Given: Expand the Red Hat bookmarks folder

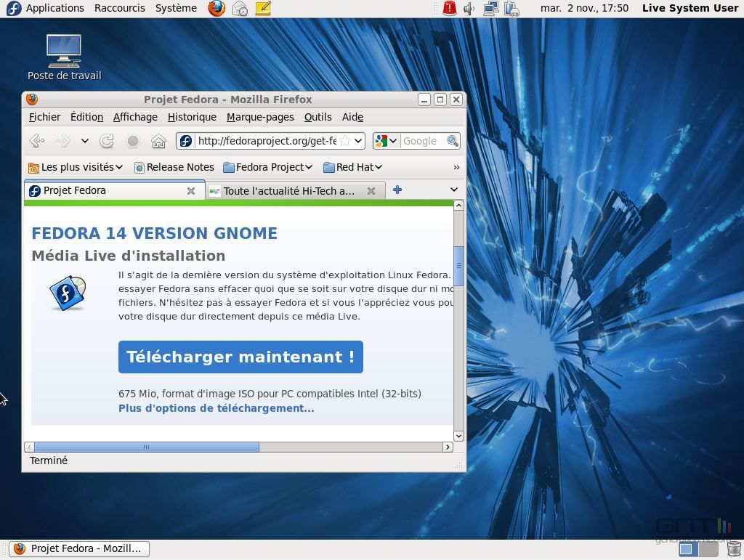Looking at the screenshot, I should [x=352, y=167].
